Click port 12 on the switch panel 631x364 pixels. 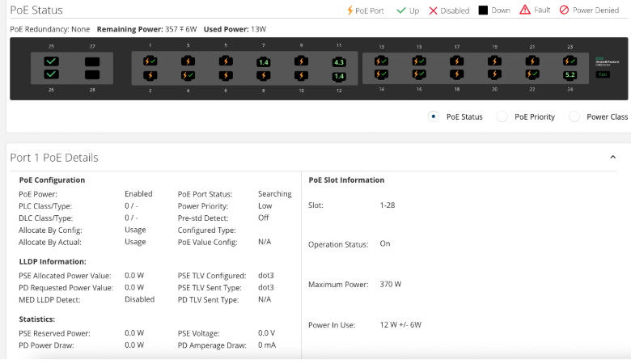339,76
